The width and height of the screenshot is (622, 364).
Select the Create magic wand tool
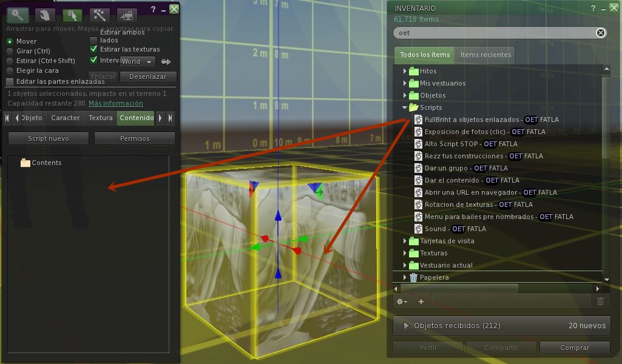coord(100,15)
